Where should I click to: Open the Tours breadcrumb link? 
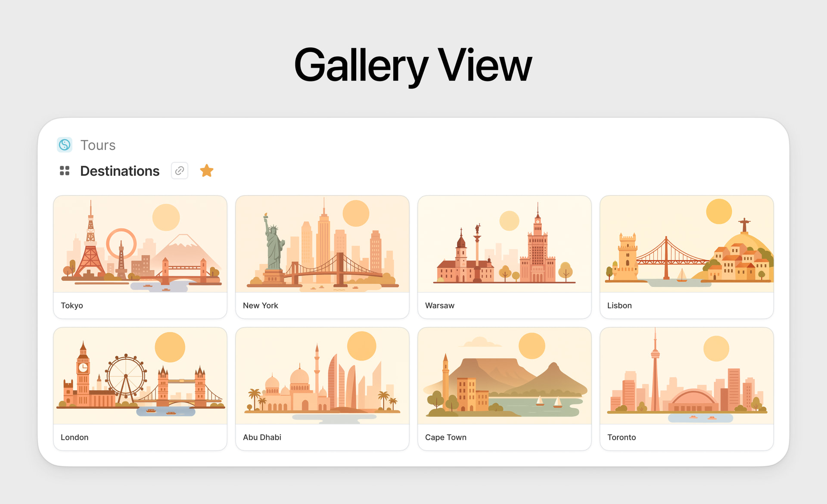[98, 145]
